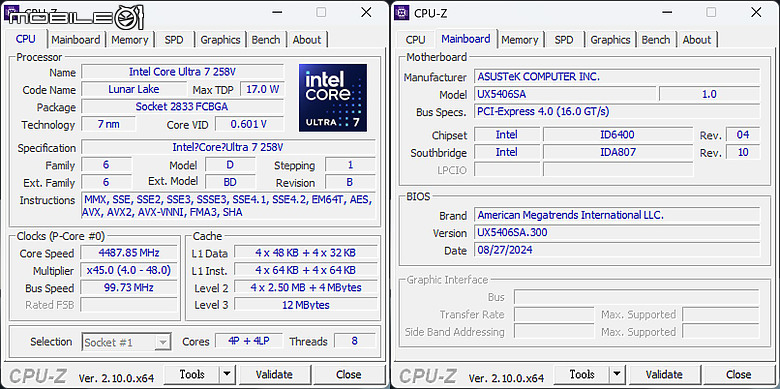Click Revision B value
Screen dimensions: 780x389
(x=350, y=182)
